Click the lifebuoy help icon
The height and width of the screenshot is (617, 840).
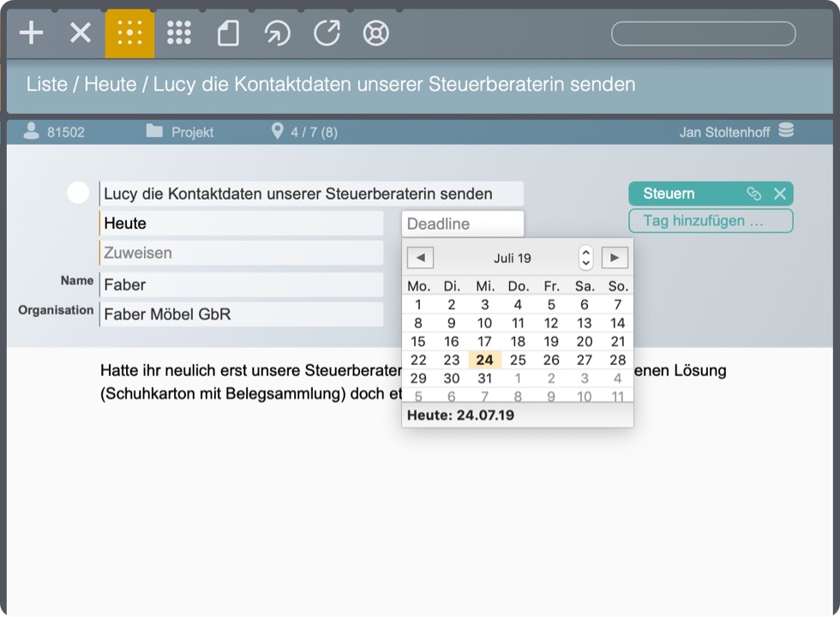375,33
